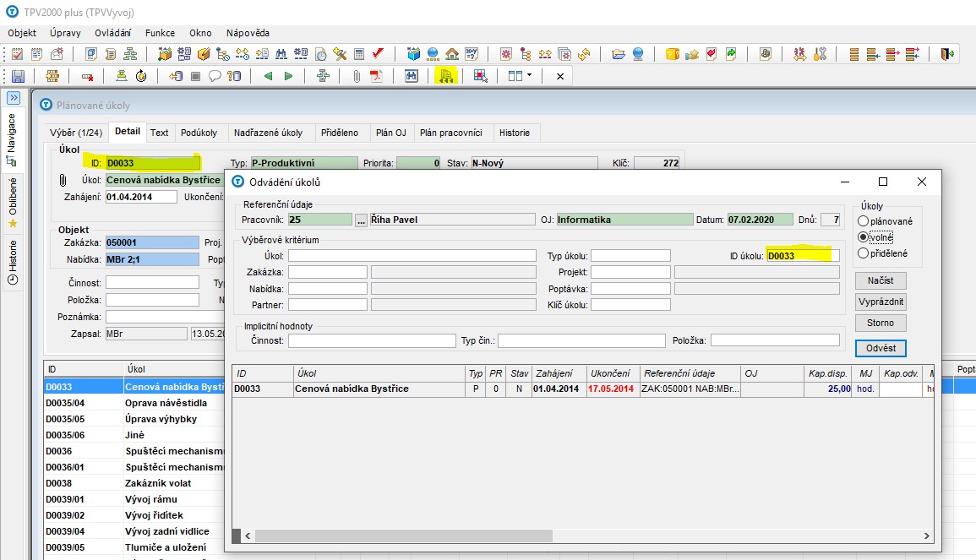The height and width of the screenshot is (560, 976).
Task: Click the speech bubble comment icon
Action: pos(215,76)
